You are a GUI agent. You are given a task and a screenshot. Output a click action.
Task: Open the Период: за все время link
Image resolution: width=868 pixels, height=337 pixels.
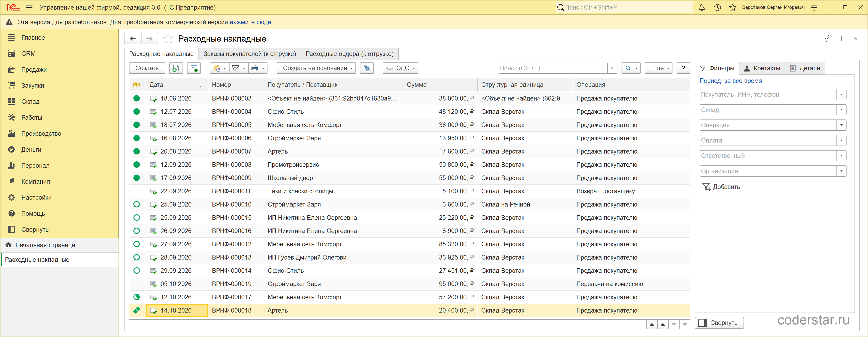point(730,81)
